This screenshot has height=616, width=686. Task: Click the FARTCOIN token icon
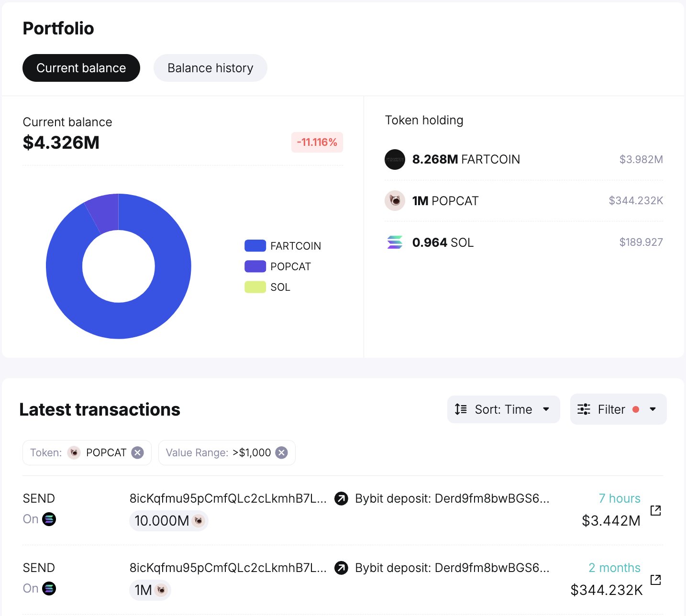[x=395, y=159]
